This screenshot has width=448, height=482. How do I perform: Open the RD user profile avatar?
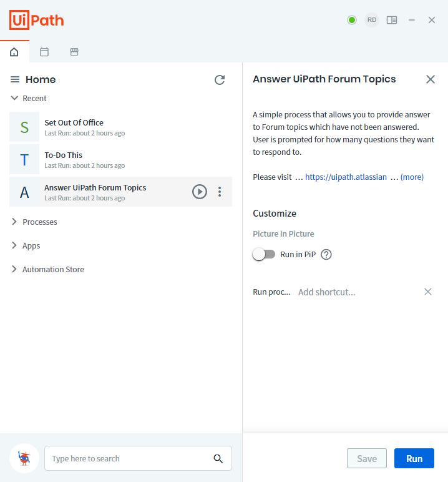pyautogui.click(x=371, y=20)
